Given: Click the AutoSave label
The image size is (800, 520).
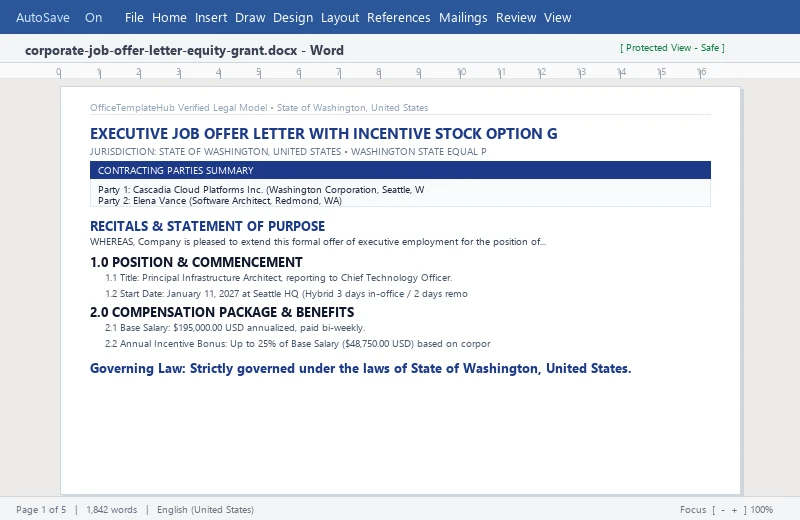Looking at the screenshot, I should click(x=43, y=17).
